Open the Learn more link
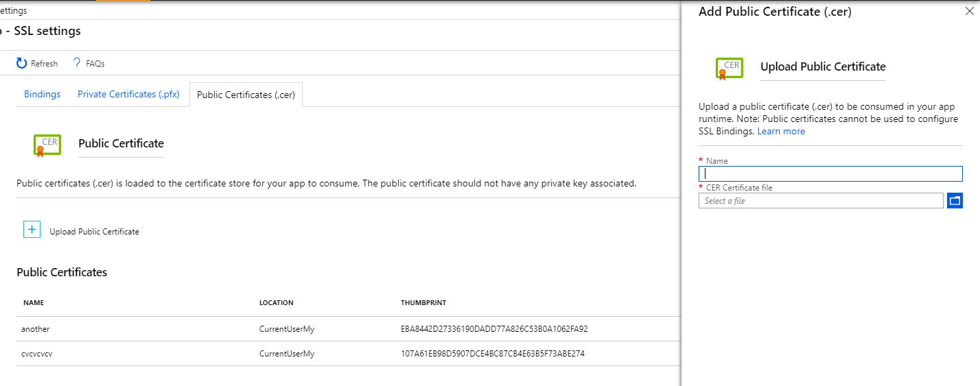 [781, 131]
